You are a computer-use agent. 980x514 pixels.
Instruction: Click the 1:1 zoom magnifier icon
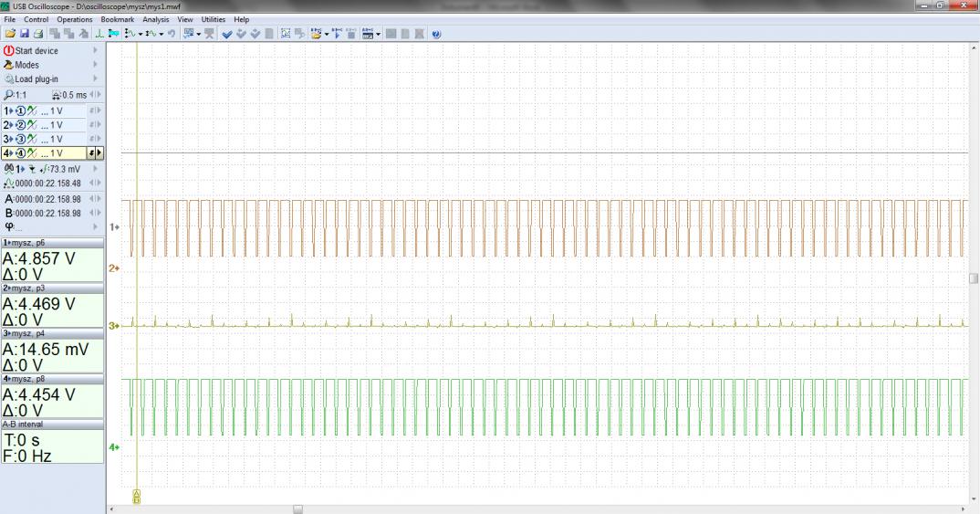[9, 95]
